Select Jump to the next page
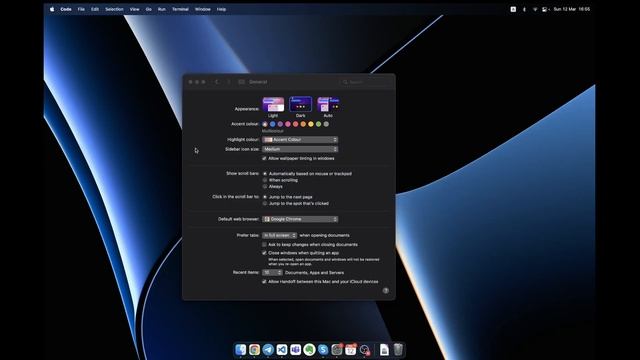640x360 pixels. (265, 197)
